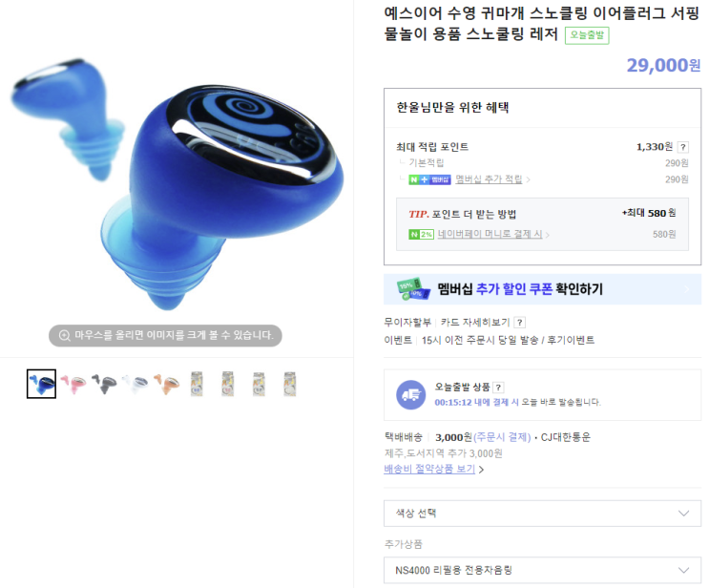709x588 pixels.
Task: Click the green 오늘출발 badge by the title
Action: [x=587, y=35]
